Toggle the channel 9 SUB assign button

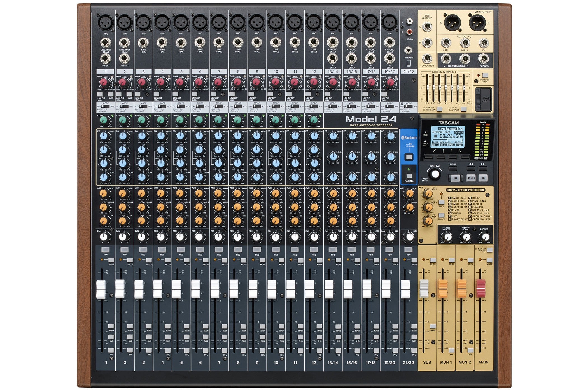(262, 337)
